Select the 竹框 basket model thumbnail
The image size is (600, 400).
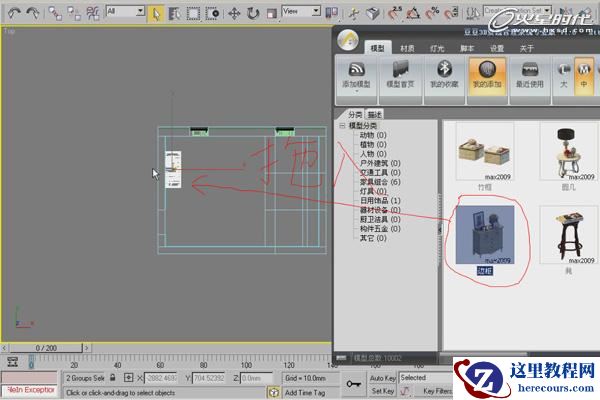click(x=485, y=152)
